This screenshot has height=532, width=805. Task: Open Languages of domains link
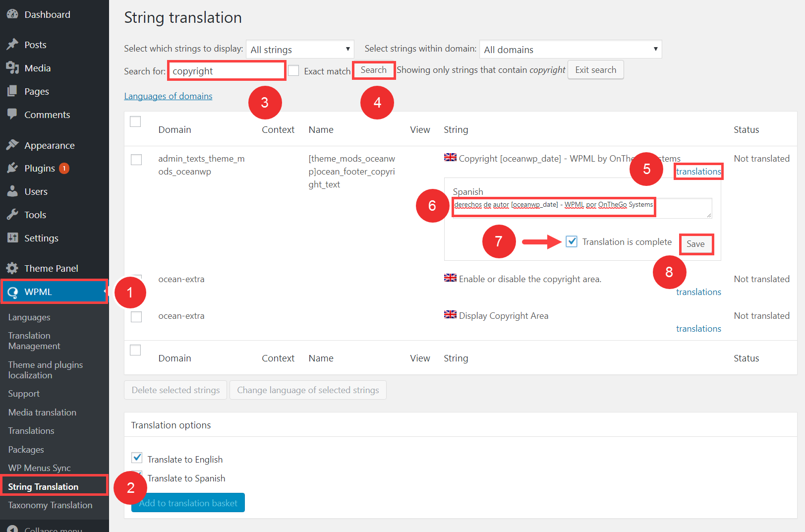pyautogui.click(x=168, y=96)
